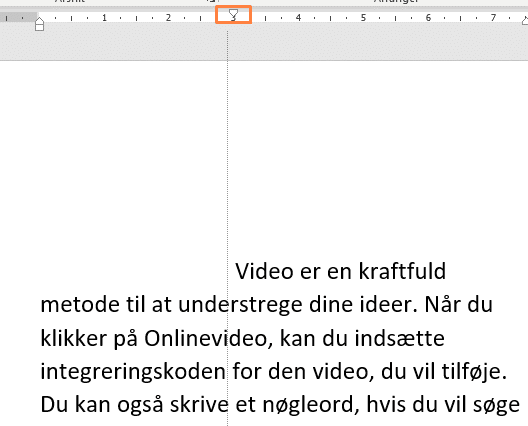Click ruler number 6
The height and width of the screenshot is (426, 528).
pos(428,18)
